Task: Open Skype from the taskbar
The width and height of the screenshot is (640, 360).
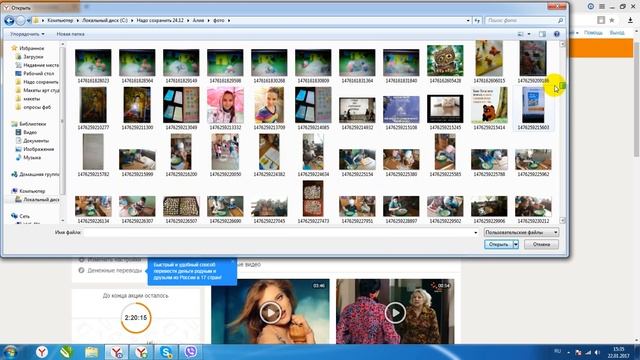Action: pos(166,352)
